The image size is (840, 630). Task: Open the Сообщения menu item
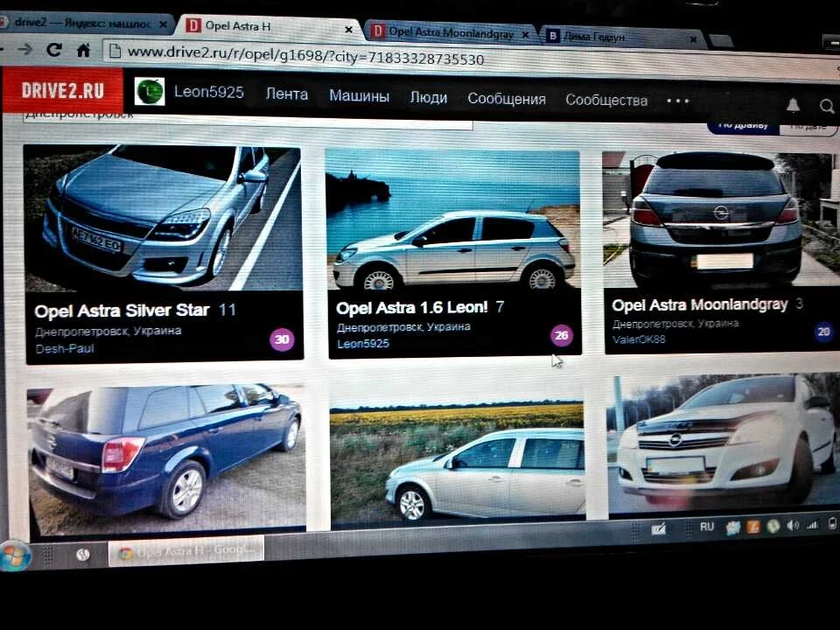(507, 99)
